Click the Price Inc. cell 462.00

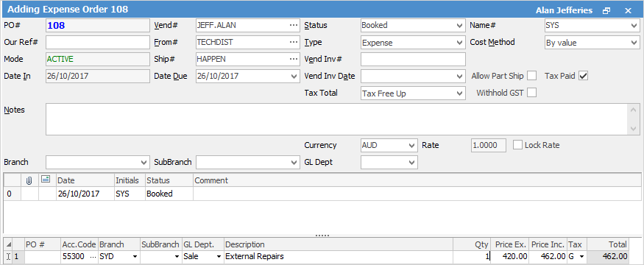coord(548,257)
